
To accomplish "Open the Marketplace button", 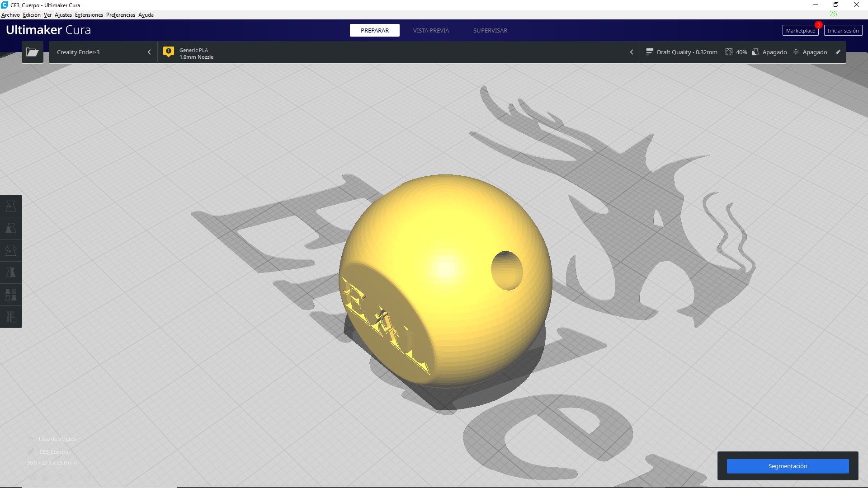I will tap(800, 31).
